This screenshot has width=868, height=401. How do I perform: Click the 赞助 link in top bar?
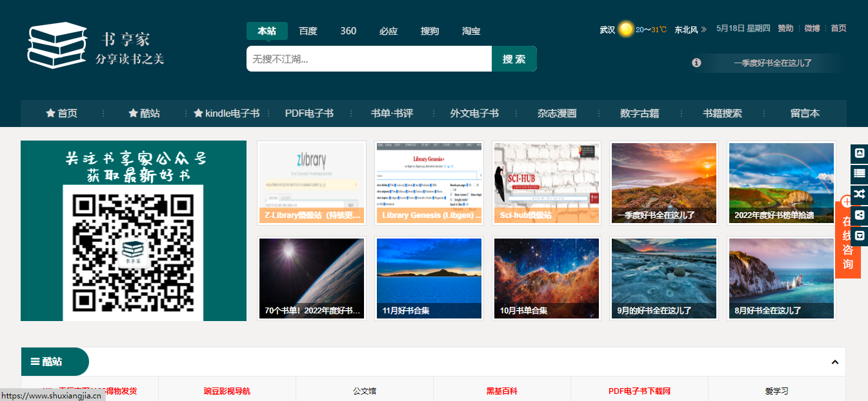click(x=785, y=28)
